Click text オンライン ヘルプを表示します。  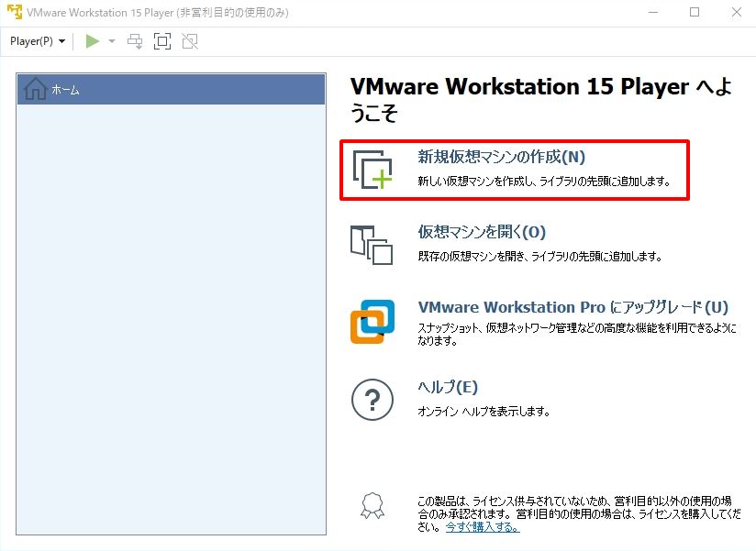[484, 412]
